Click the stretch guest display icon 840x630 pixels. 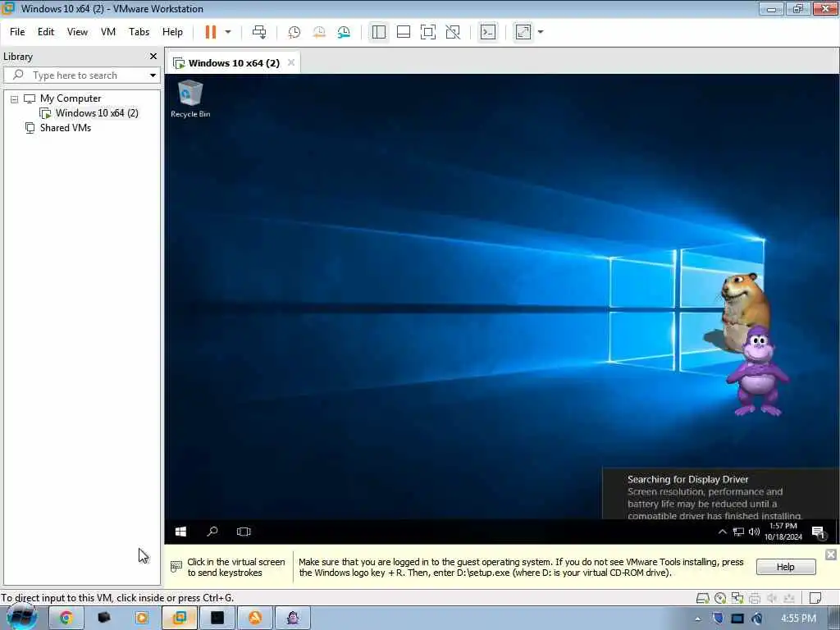(x=523, y=32)
